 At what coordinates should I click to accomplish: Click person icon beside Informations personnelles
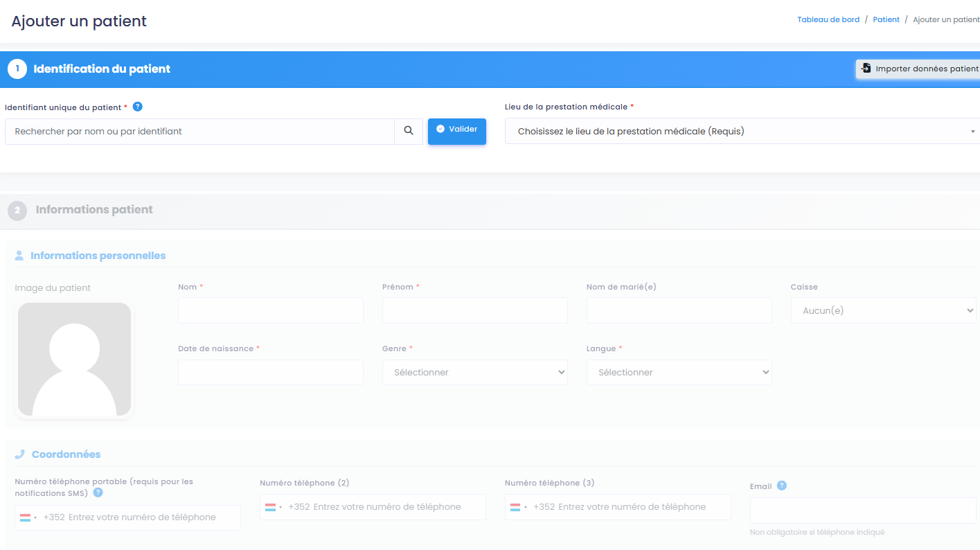(20, 256)
